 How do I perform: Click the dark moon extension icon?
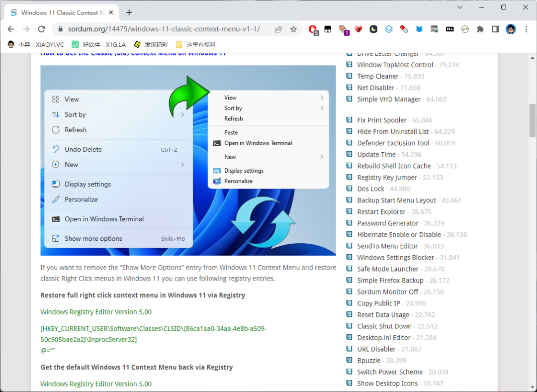[x=373, y=29]
